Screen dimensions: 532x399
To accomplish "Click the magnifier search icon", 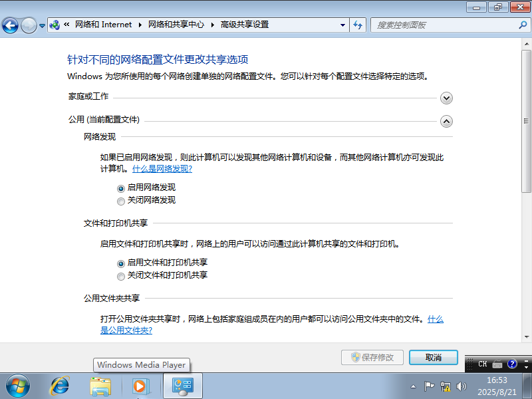I will 523,25.
